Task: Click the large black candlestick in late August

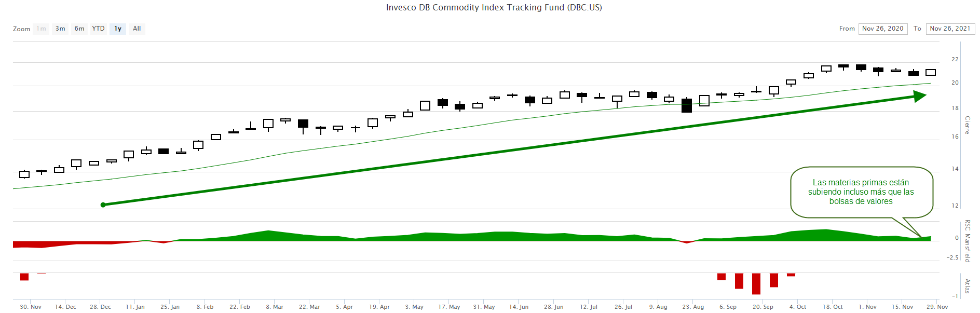Action: click(x=686, y=105)
